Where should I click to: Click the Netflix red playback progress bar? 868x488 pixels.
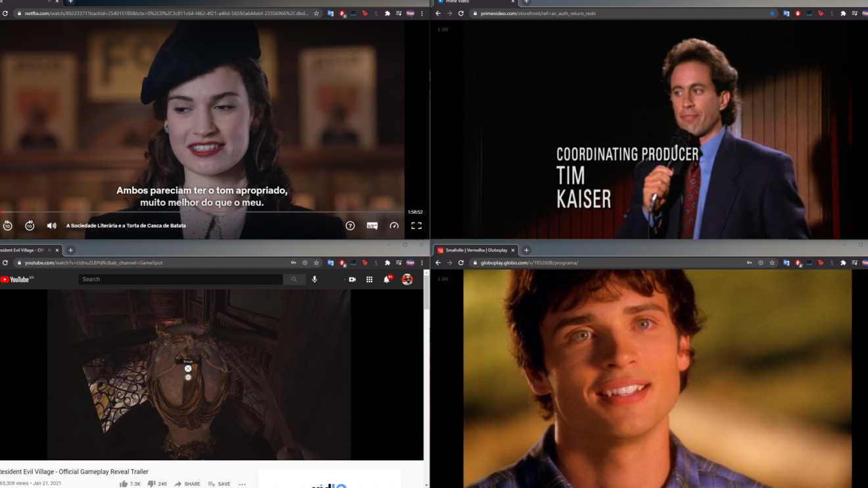click(202, 212)
